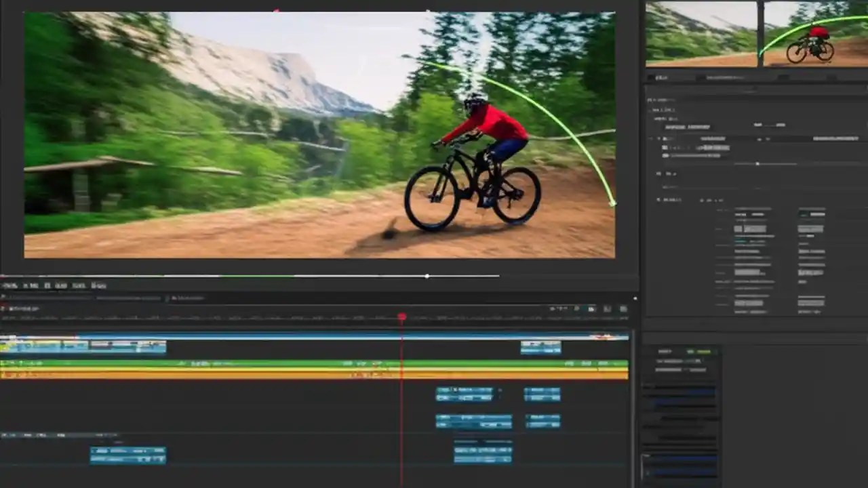The image size is (868, 488).
Task: Collapse the Opacity property group
Action: coord(651,174)
